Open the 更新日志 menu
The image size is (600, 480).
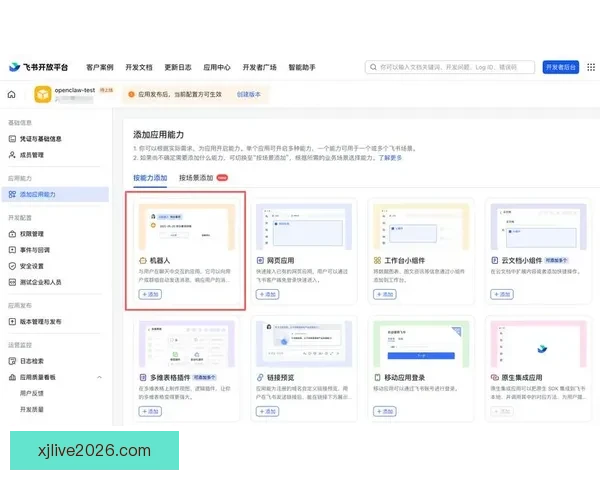tap(178, 67)
